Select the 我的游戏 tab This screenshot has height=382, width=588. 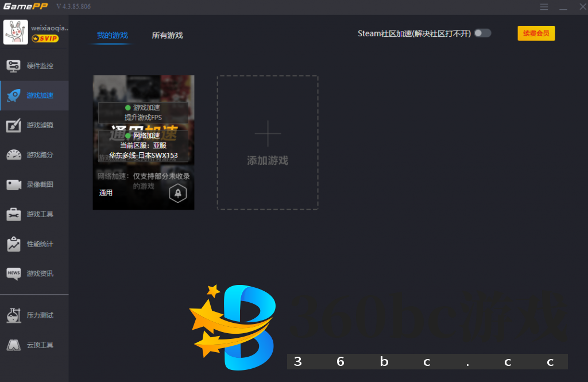(114, 34)
